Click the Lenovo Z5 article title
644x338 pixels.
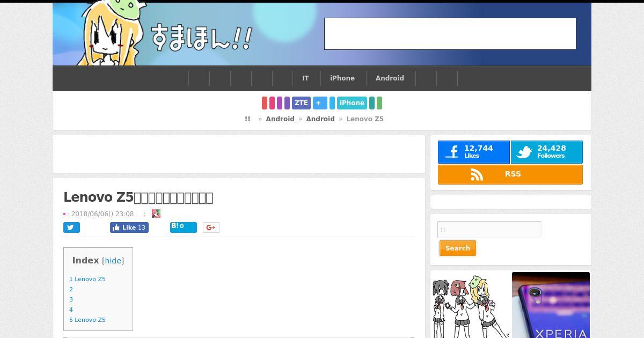tap(138, 197)
